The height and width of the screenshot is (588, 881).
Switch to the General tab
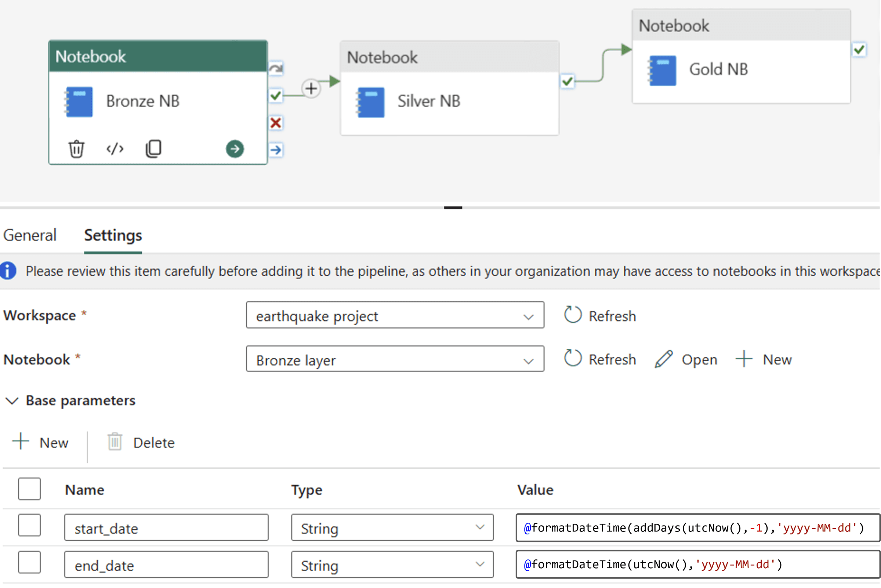pos(30,235)
